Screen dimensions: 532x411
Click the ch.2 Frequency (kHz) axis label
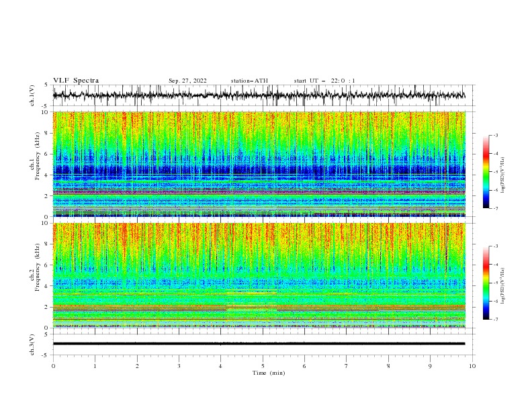(35, 267)
